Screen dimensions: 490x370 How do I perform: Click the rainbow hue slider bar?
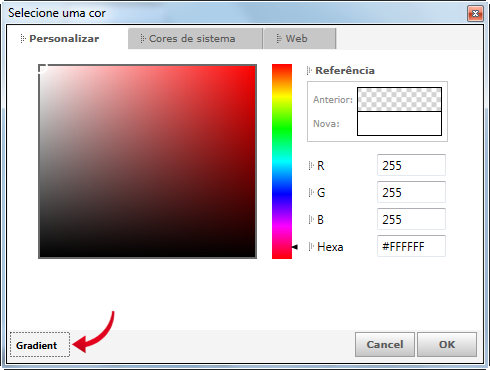282,161
